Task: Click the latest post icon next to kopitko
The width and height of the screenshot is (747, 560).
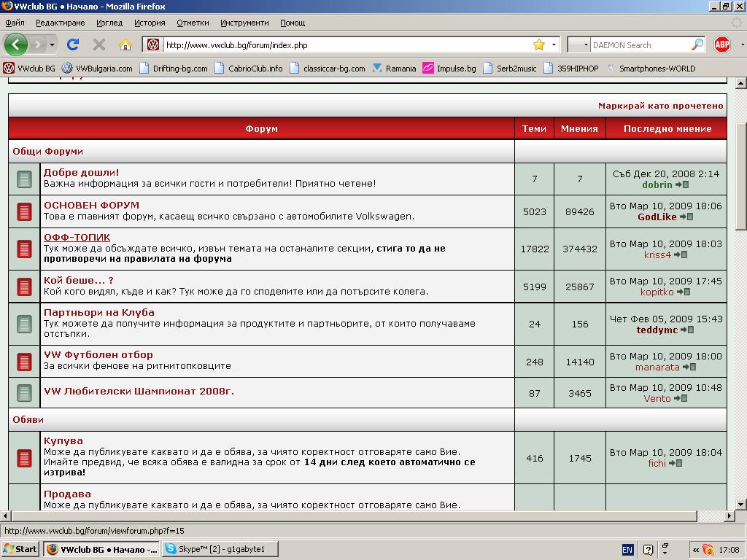Action: (x=684, y=292)
